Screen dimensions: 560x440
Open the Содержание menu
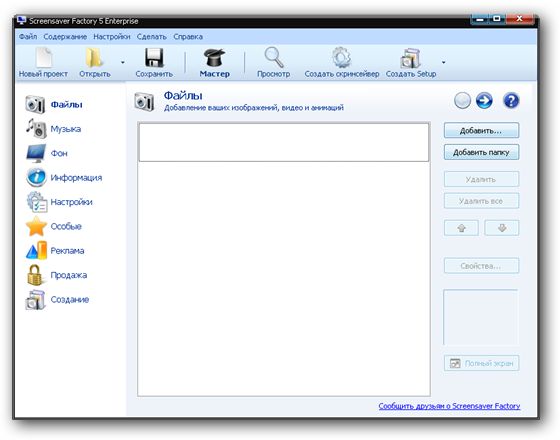pyautogui.click(x=65, y=37)
